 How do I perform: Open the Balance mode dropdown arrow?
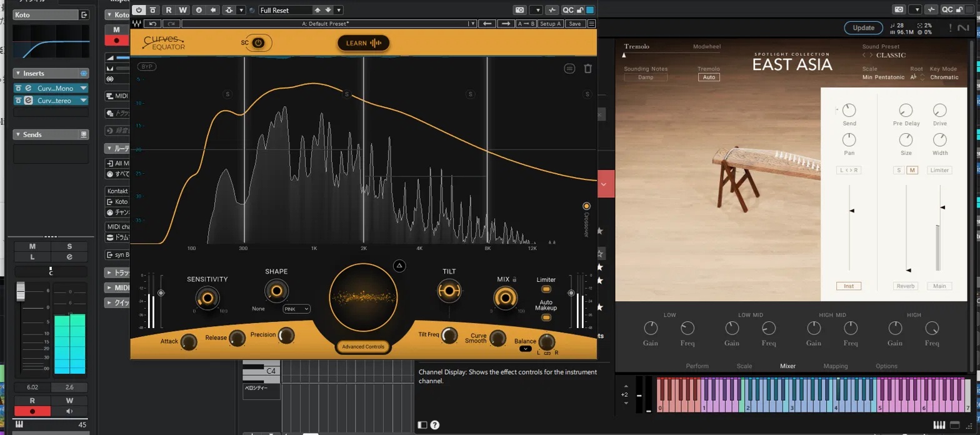tap(526, 349)
